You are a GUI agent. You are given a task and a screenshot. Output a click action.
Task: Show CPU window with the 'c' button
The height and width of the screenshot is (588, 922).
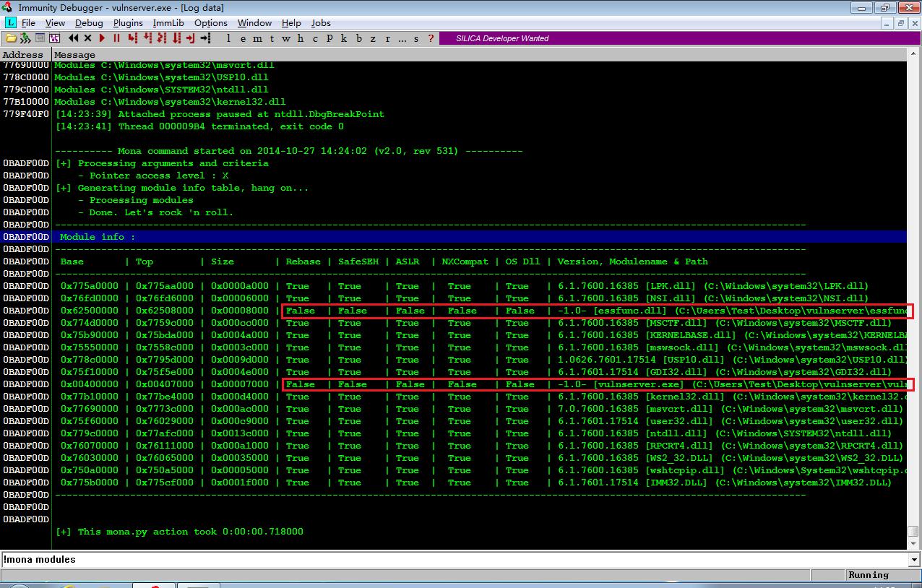click(315, 38)
